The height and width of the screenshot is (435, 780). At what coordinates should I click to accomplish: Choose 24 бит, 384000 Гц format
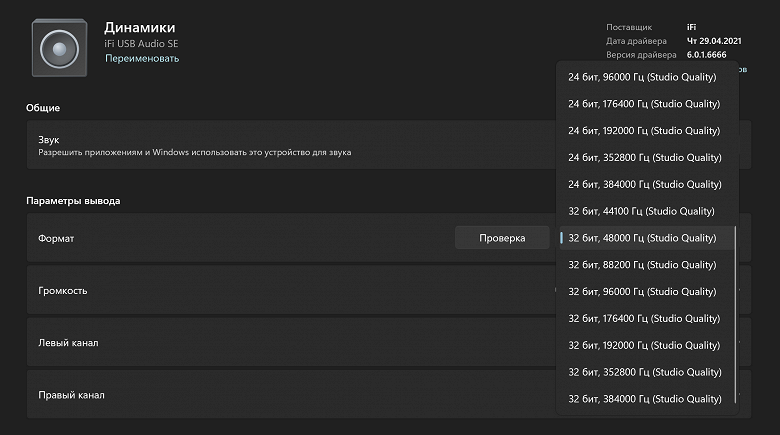[646, 184]
